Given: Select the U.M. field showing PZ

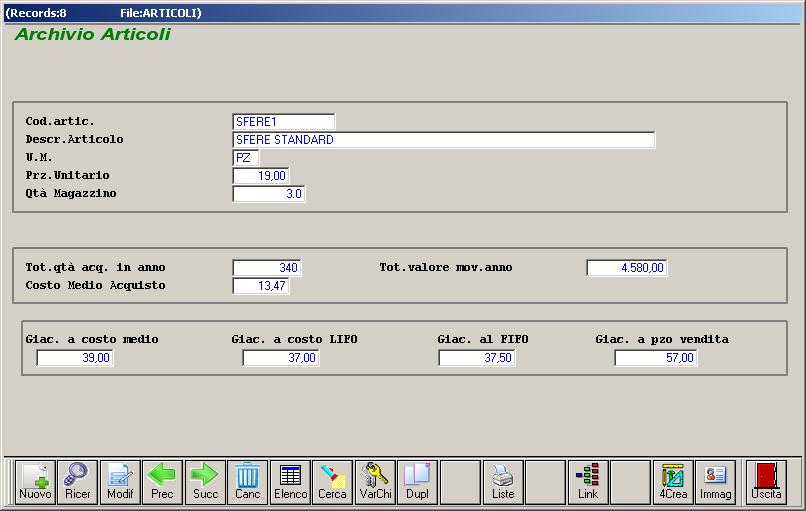Looking at the screenshot, I should pyautogui.click(x=246, y=157).
